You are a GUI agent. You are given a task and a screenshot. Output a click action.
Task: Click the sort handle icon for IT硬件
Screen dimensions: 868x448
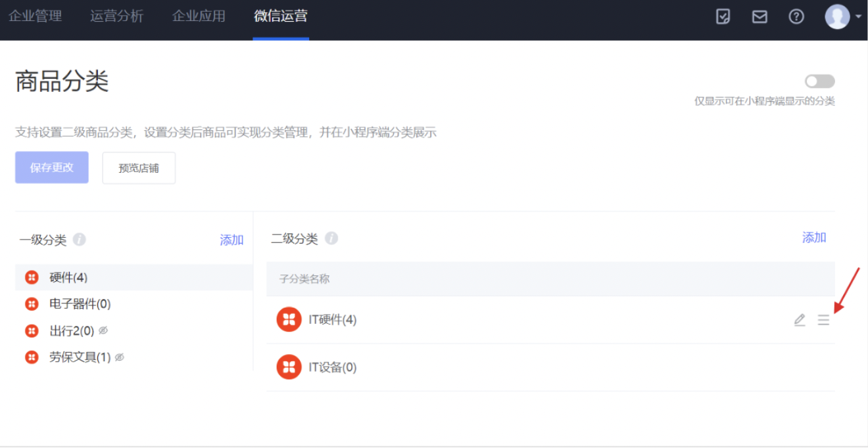[823, 320]
